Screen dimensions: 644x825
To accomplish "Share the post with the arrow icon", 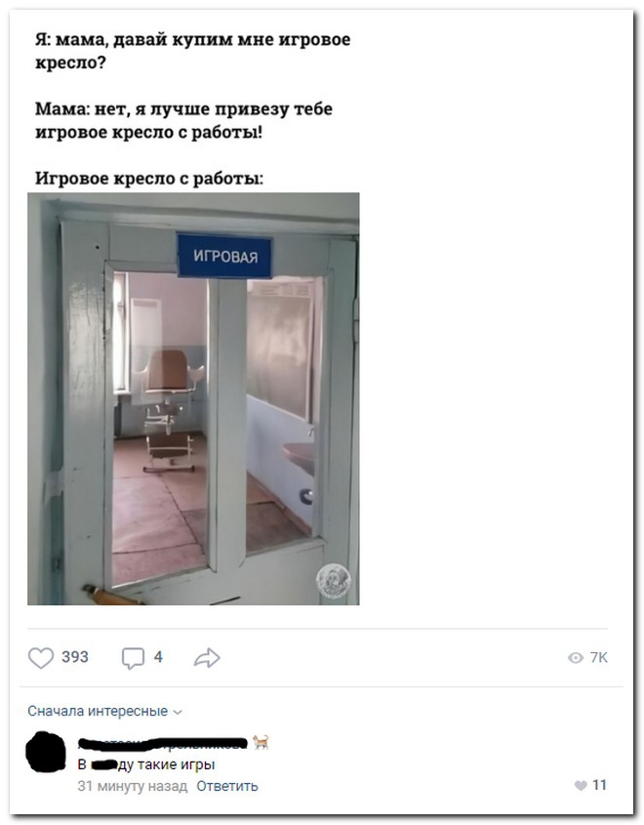I will [x=207, y=658].
